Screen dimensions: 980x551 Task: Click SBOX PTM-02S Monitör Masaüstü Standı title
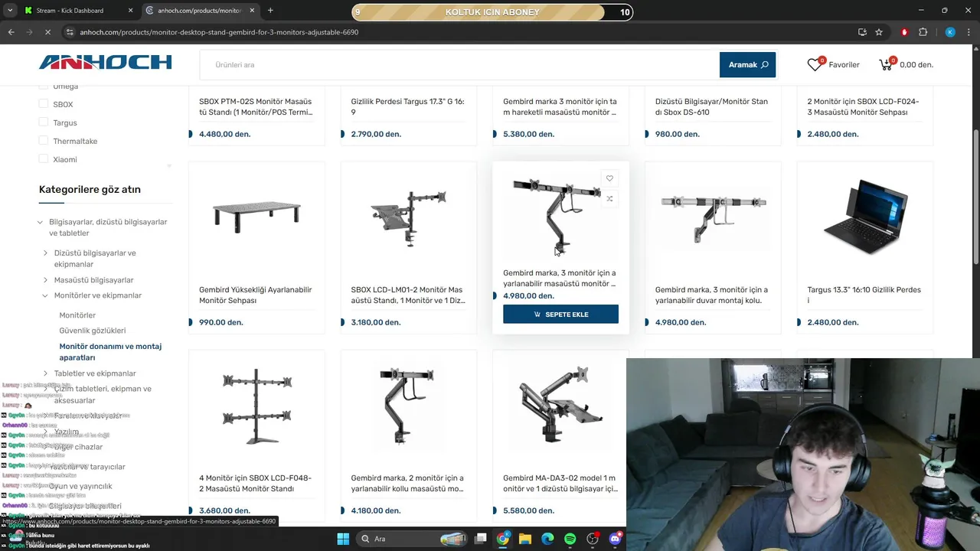tap(256, 106)
